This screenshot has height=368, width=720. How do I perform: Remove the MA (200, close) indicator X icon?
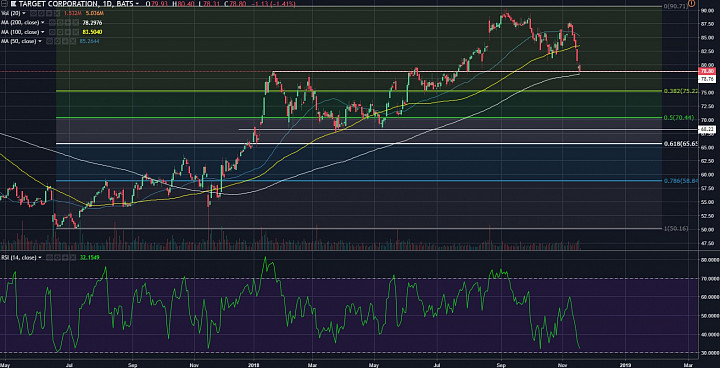tap(75, 23)
